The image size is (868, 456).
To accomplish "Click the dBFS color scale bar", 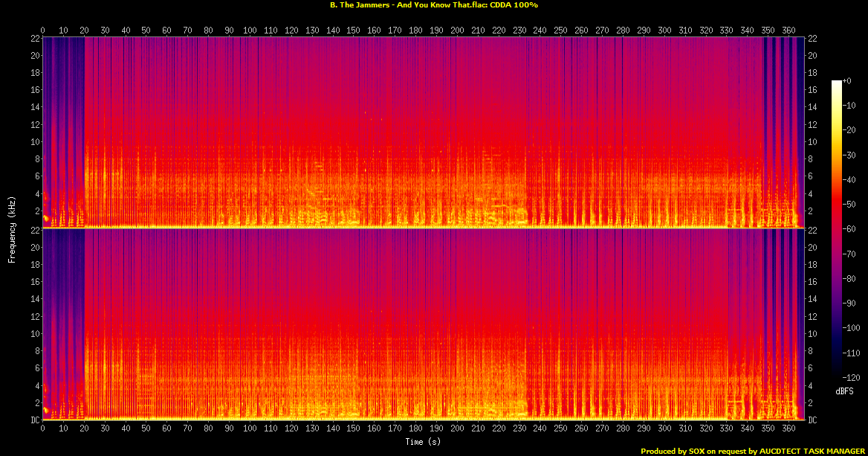I will coord(836,229).
